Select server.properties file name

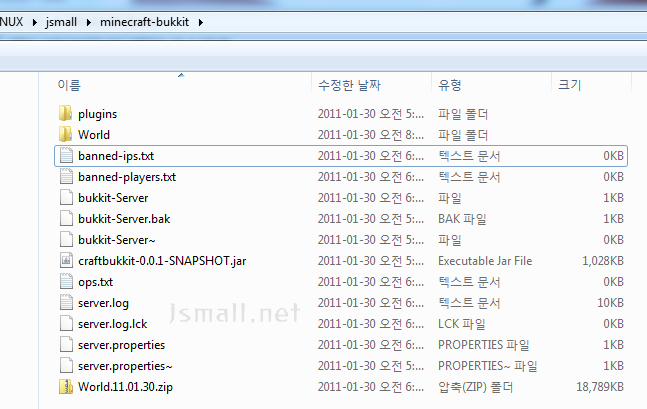(121, 345)
